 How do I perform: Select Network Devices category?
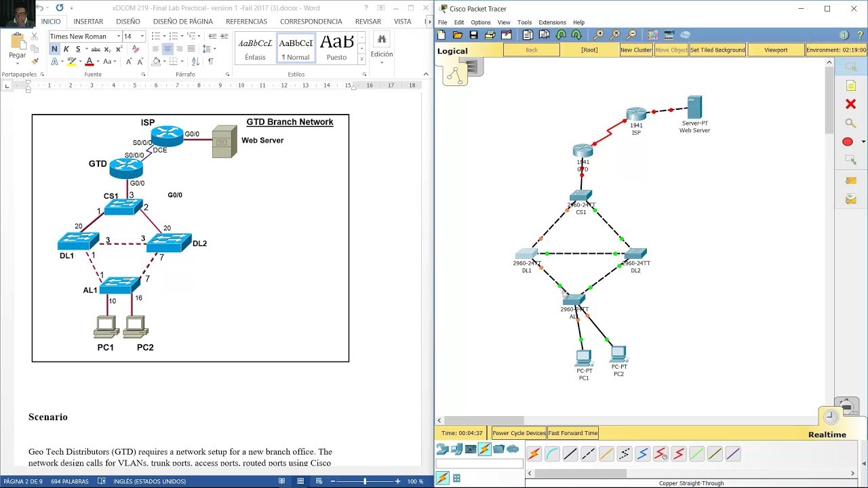[x=442, y=449]
